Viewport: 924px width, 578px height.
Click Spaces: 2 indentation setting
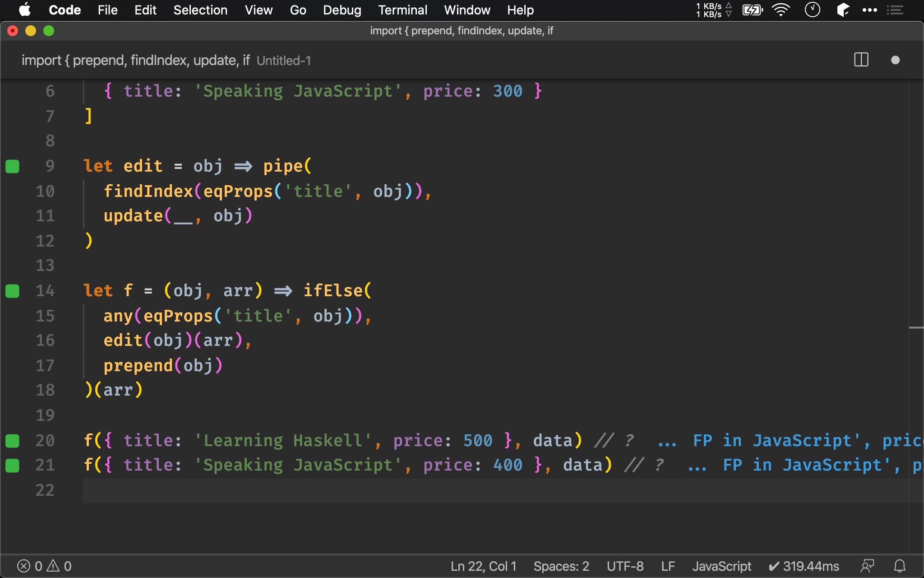pyautogui.click(x=561, y=566)
